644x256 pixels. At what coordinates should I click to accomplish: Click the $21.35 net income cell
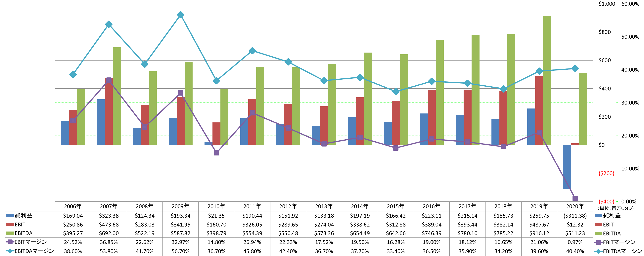(216, 216)
